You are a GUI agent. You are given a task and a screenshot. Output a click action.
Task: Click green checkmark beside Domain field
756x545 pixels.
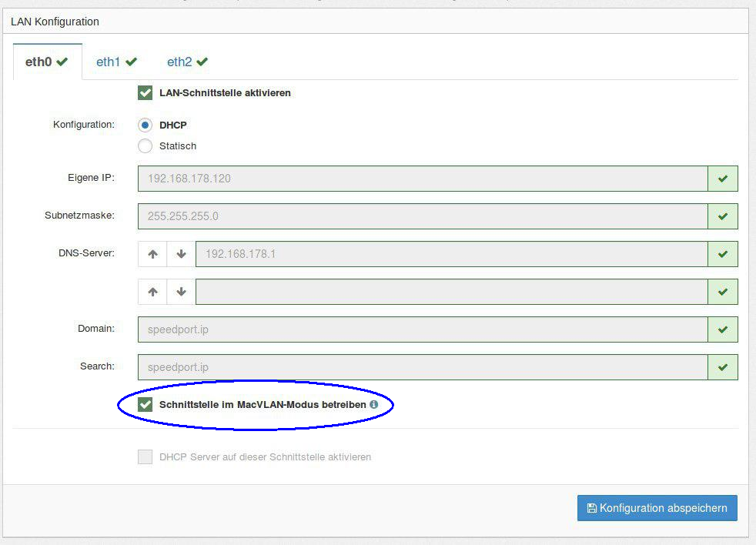click(x=722, y=329)
